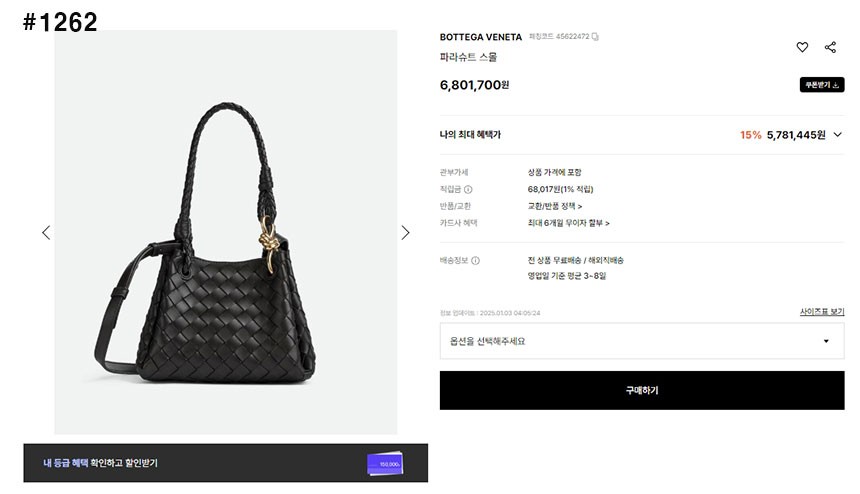Image resolution: width=860 pixels, height=494 pixels.
Task: Click the 15% discounted price 5,781,445원
Action: 795,135
